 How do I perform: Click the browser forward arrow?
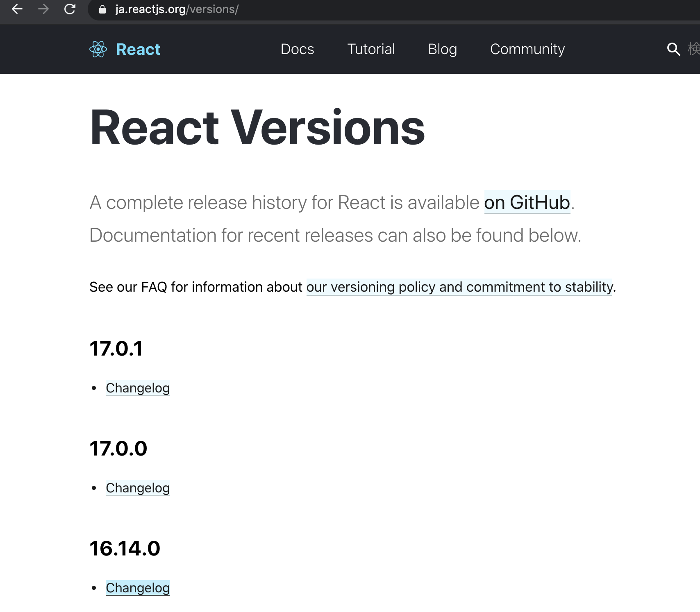tap(43, 9)
